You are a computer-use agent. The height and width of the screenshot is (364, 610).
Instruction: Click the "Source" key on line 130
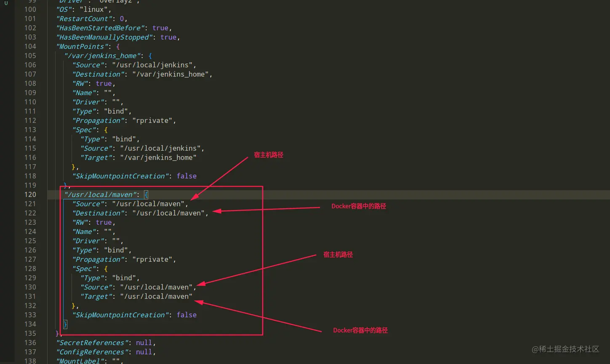[96, 287]
